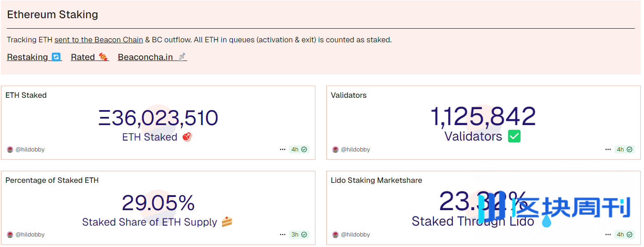Click @hildobby author on Validators card

[x=355, y=149]
